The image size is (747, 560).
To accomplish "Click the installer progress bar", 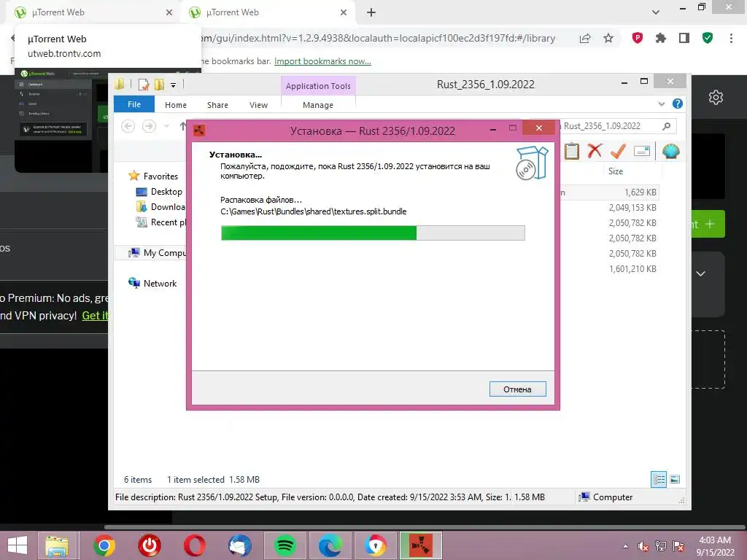I will coord(373,233).
